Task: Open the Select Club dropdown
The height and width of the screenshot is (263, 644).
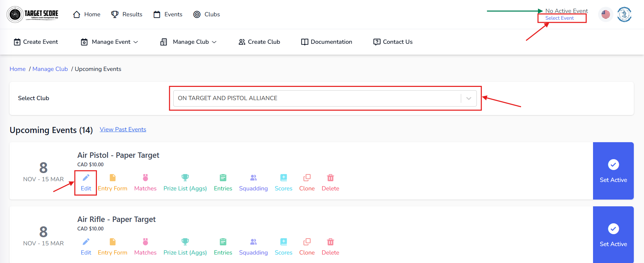Action: [325, 98]
